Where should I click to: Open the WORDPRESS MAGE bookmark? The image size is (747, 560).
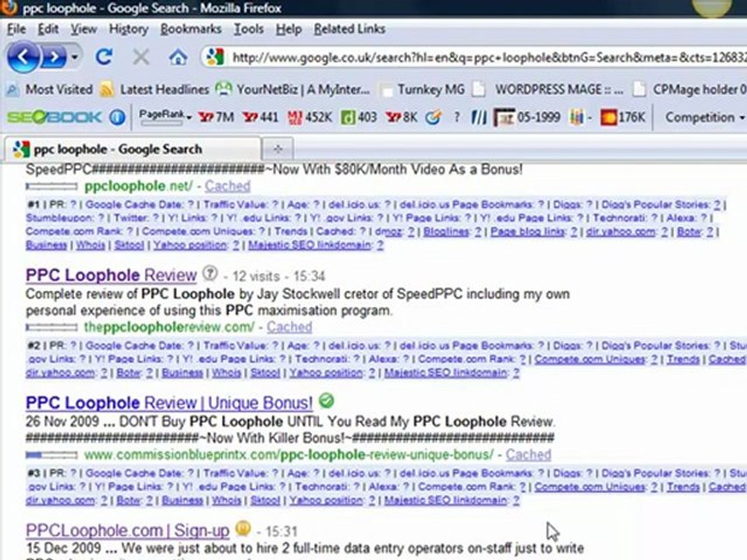pyautogui.click(x=549, y=89)
